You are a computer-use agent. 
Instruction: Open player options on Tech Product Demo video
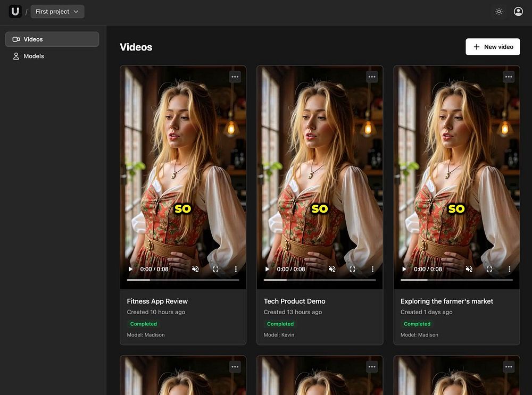372,269
